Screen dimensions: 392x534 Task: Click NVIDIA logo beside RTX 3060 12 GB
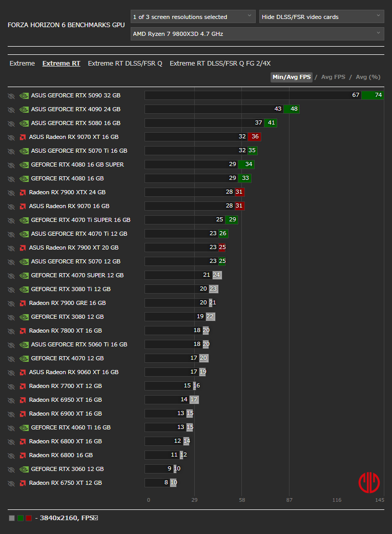tap(24, 469)
